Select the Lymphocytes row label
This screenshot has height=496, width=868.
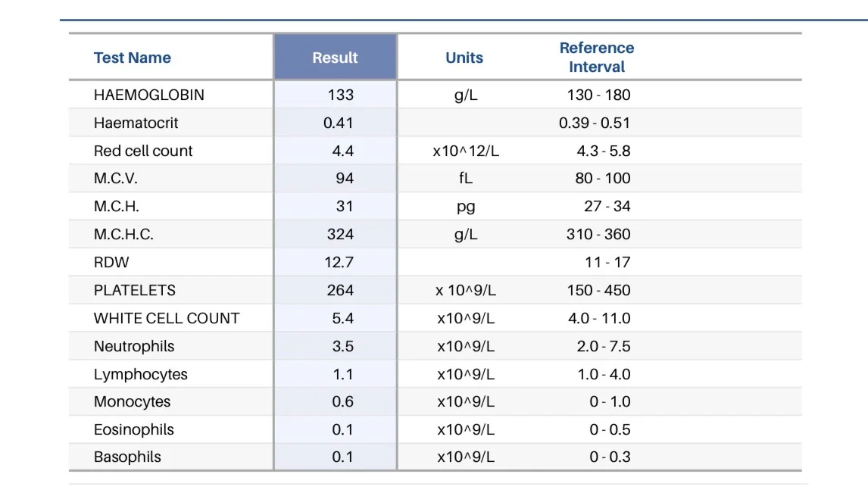pyautogui.click(x=141, y=374)
